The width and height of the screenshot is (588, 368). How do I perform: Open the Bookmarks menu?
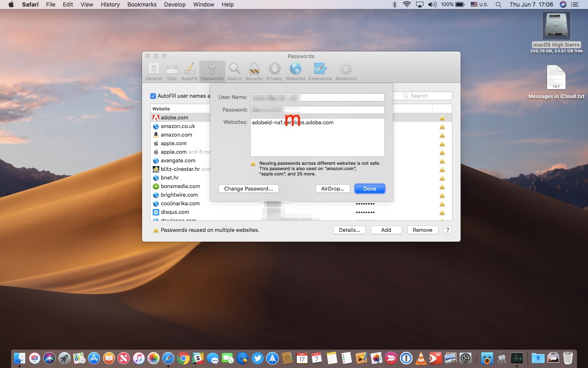142,4
